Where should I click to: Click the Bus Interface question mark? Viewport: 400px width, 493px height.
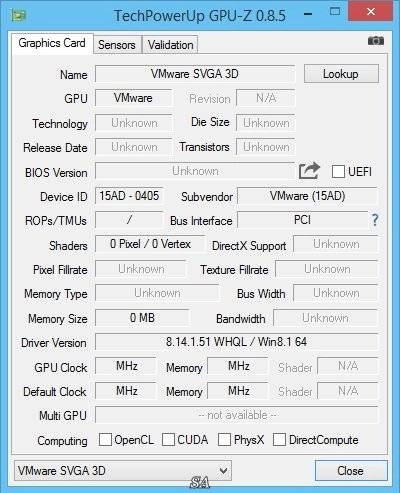[375, 220]
